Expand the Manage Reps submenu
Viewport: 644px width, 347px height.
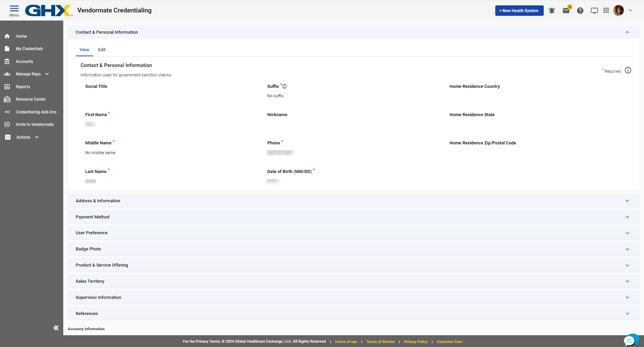[47, 74]
